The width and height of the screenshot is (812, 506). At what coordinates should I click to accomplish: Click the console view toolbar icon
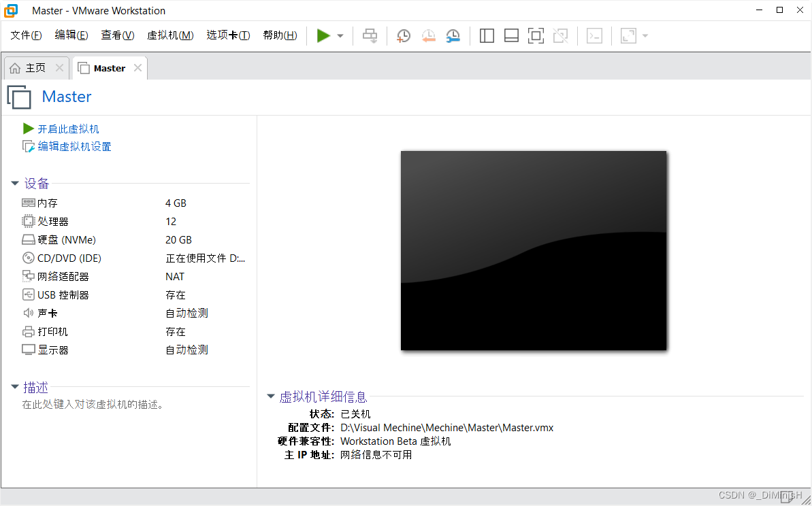pos(594,35)
